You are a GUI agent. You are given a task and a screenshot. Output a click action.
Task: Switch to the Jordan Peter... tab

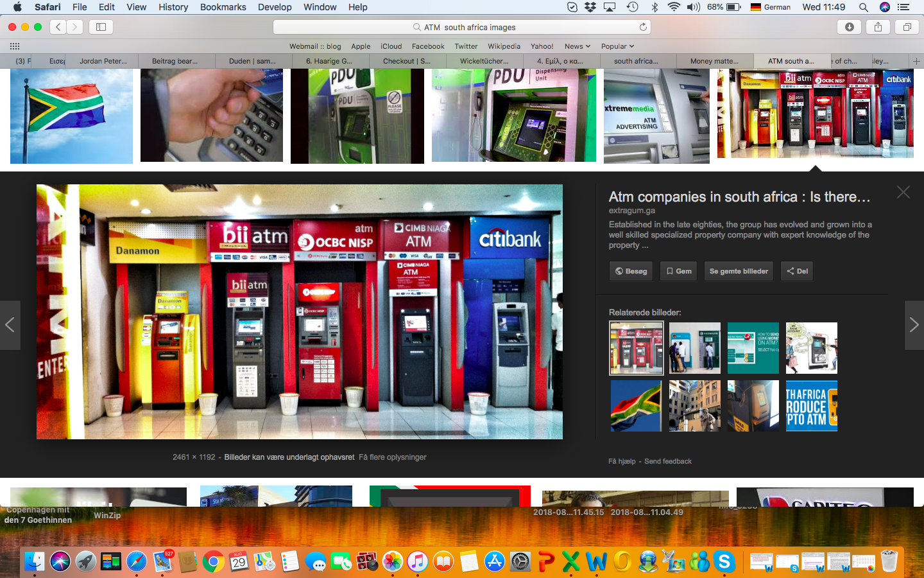tap(103, 61)
